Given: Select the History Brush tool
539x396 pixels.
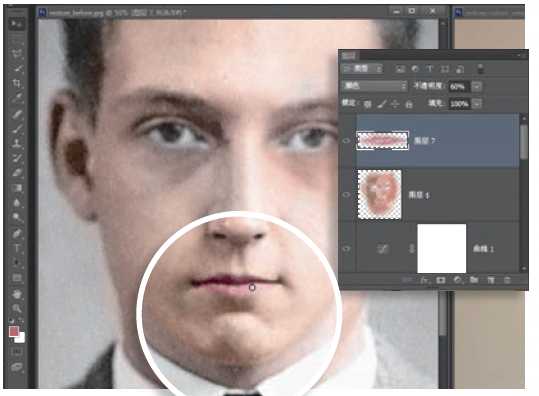Looking at the screenshot, I should (17, 158).
